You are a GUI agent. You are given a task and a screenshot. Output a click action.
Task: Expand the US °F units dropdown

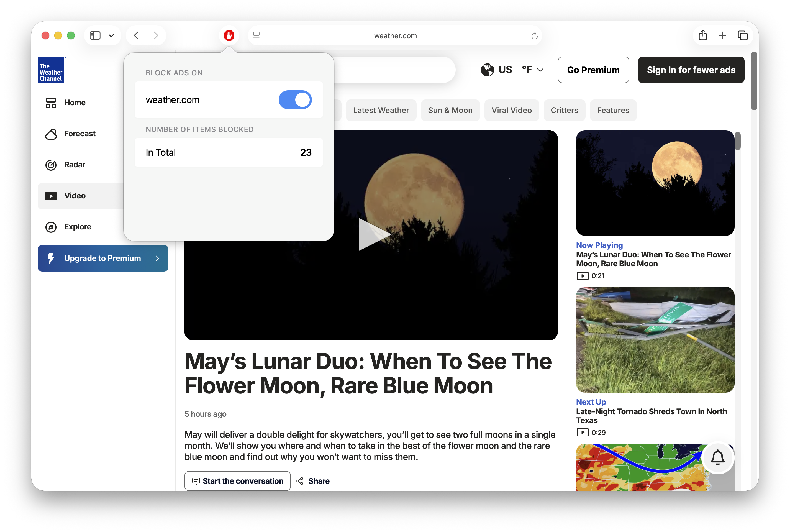click(512, 70)
